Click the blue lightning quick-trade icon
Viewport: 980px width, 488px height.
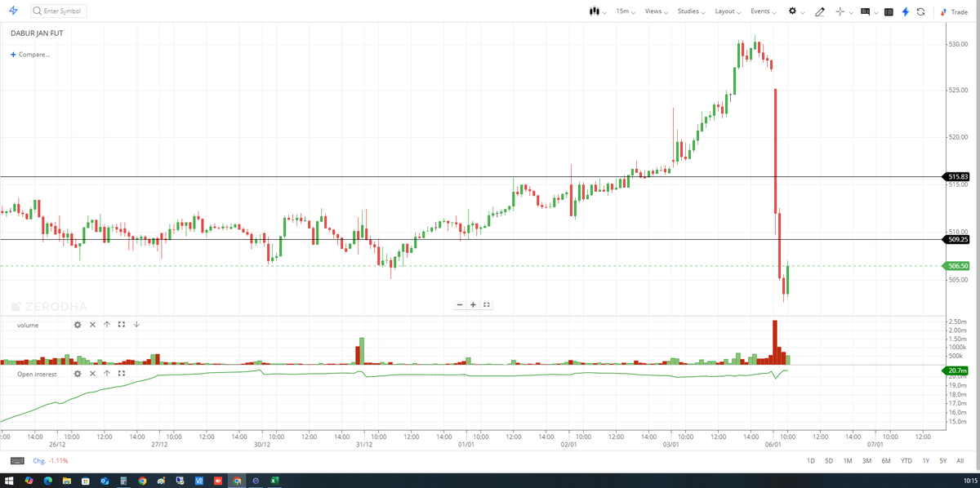pyautogui.click(x=906, y=12)
